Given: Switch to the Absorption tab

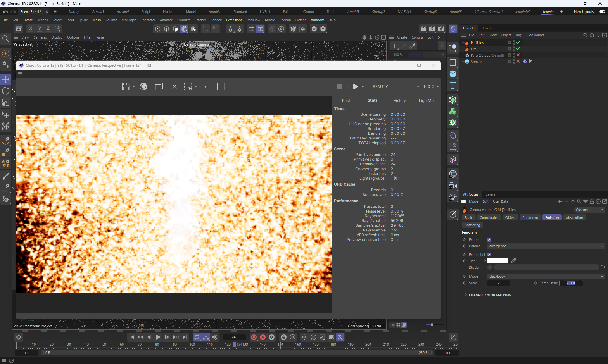Looking at the screenshot, I should click(574, 218).
